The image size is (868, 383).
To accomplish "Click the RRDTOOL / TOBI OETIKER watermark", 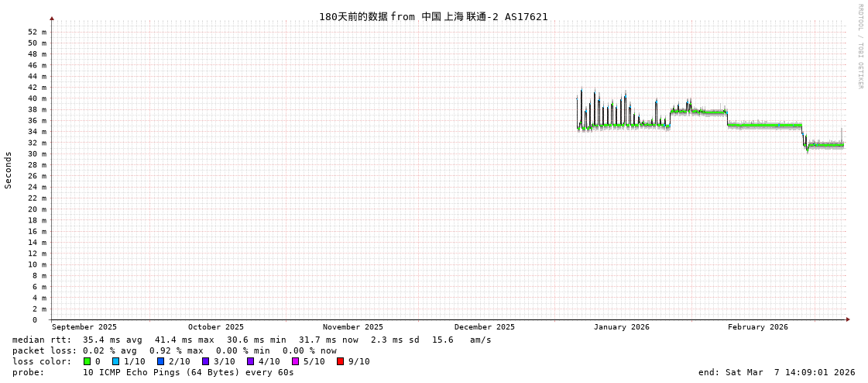I will tap(859, 47).
